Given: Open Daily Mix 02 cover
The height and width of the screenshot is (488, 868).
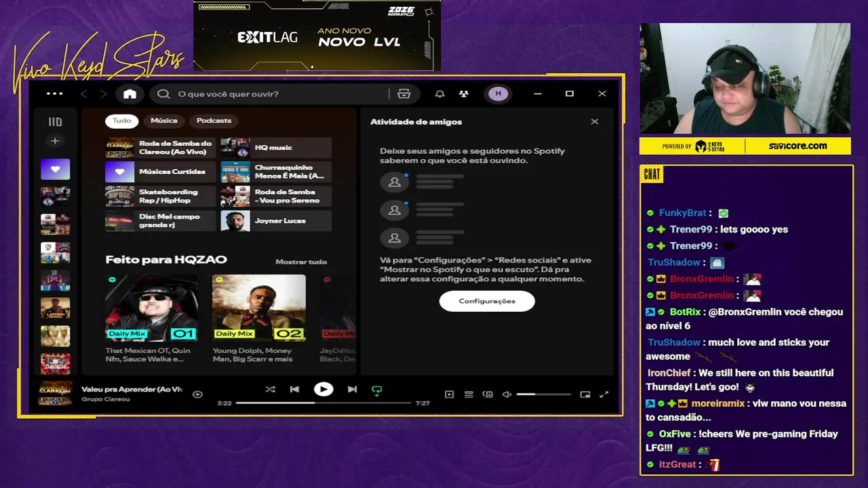Looking at the screenshot, I should (259, 308).
